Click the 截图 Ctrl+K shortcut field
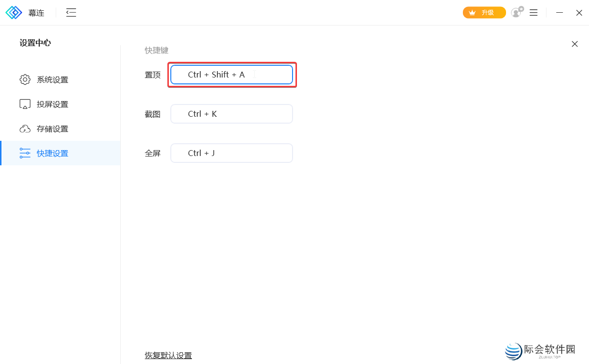This screenshot has width=589, height=364. 232,113
